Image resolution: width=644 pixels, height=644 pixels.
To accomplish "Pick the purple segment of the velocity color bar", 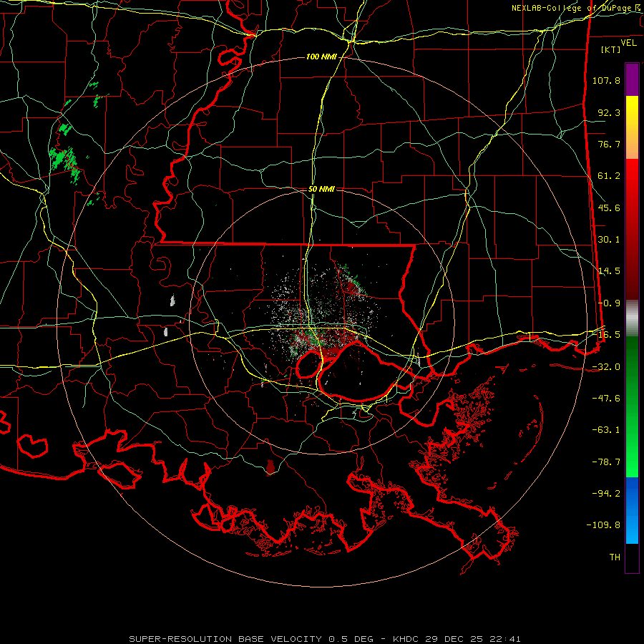I will [x=632, y=79].
